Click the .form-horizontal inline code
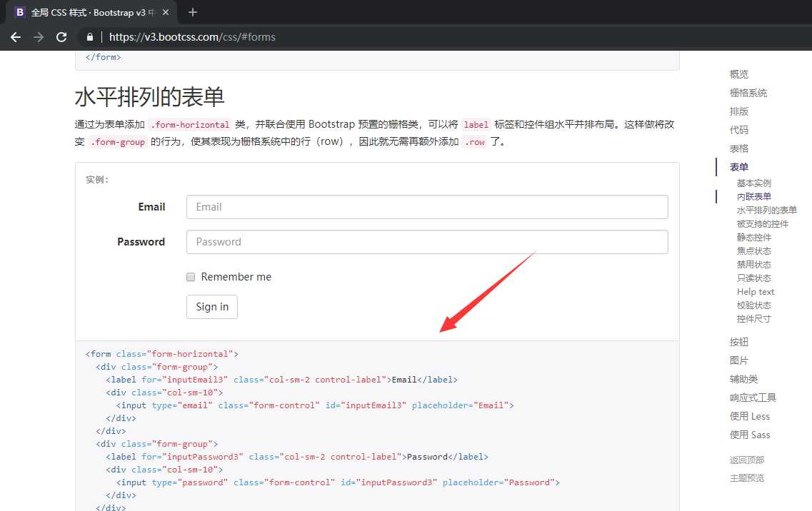Screen dimensions: 812x511 pyautogui.click(x=189, y=125)
